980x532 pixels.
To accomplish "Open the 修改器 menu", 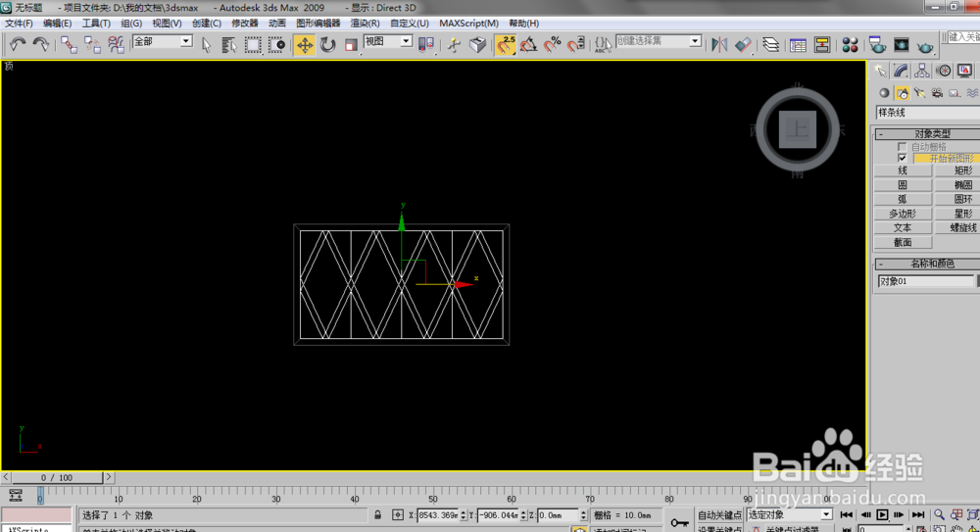I will (x=244, y=24).
